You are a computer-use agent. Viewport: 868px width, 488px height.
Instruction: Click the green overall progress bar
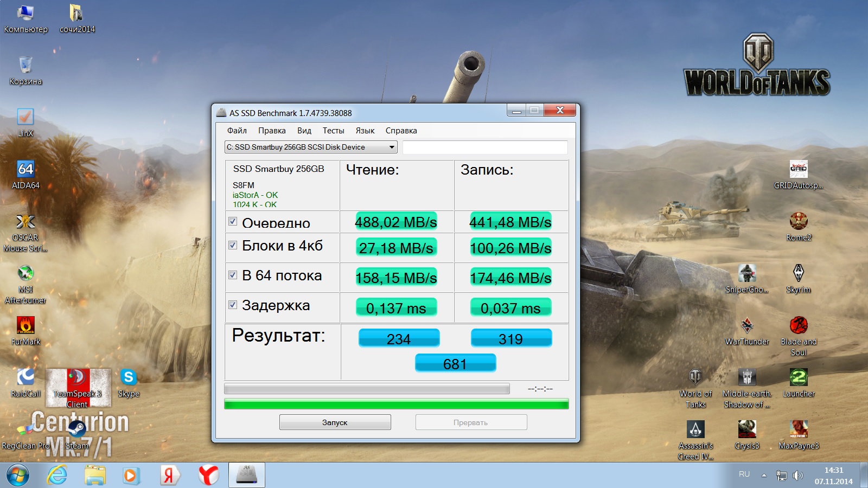(397, 404)
